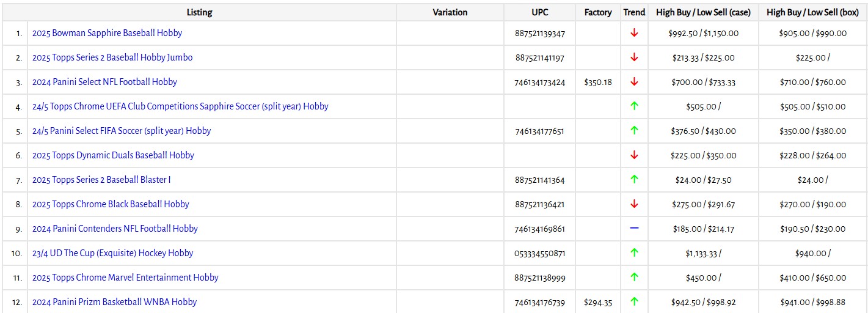
Task: Open the 2025 Bowman Sapphire Baseball Hobby listing
Action: point(107,33)
